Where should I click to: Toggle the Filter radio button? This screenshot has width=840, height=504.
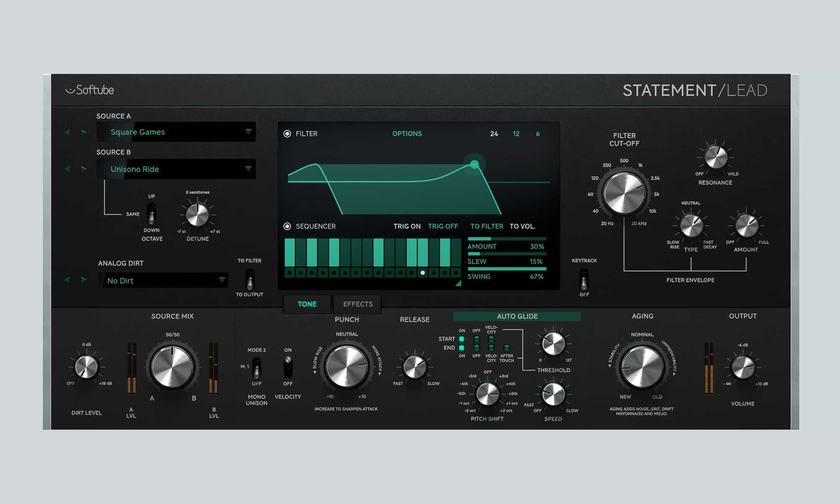point(287,134)
